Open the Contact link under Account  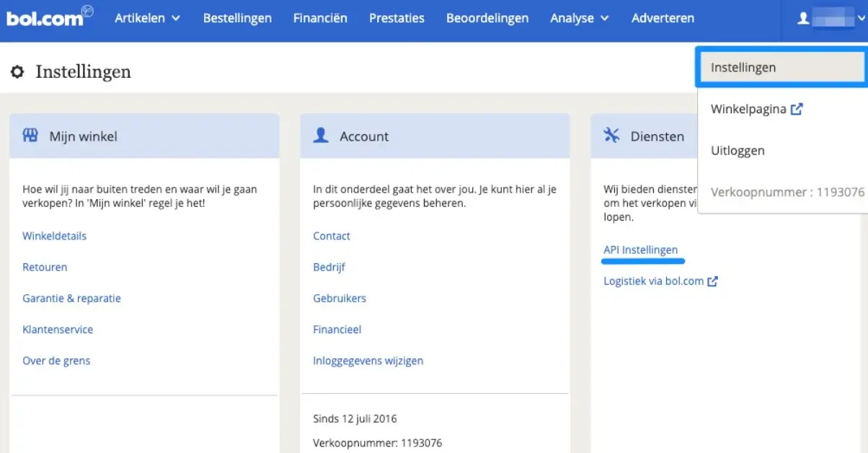pos(332,236)
